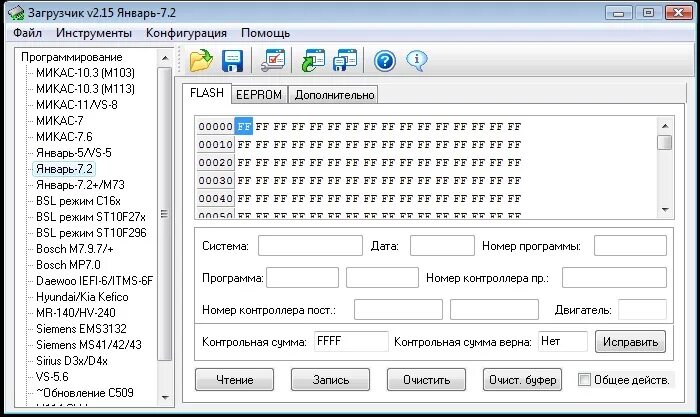Click the Контрольная сумма верна field showing Нет
This screenshot has height=417, width=700.
(562, 342)
